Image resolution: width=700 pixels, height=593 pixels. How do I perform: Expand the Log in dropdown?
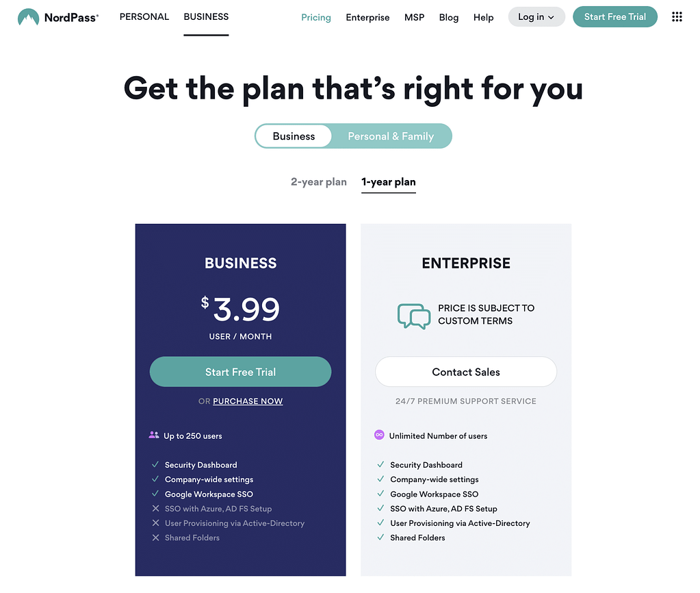536,17
